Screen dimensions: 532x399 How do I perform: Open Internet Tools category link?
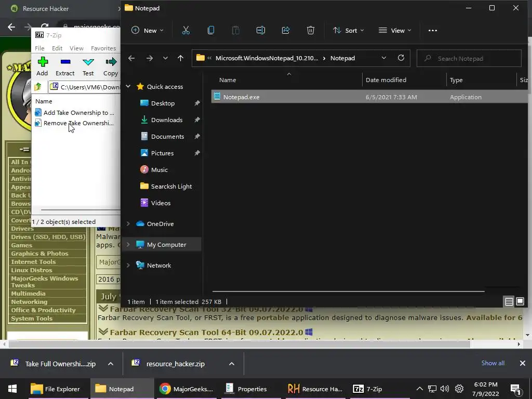tap(33, 262)
